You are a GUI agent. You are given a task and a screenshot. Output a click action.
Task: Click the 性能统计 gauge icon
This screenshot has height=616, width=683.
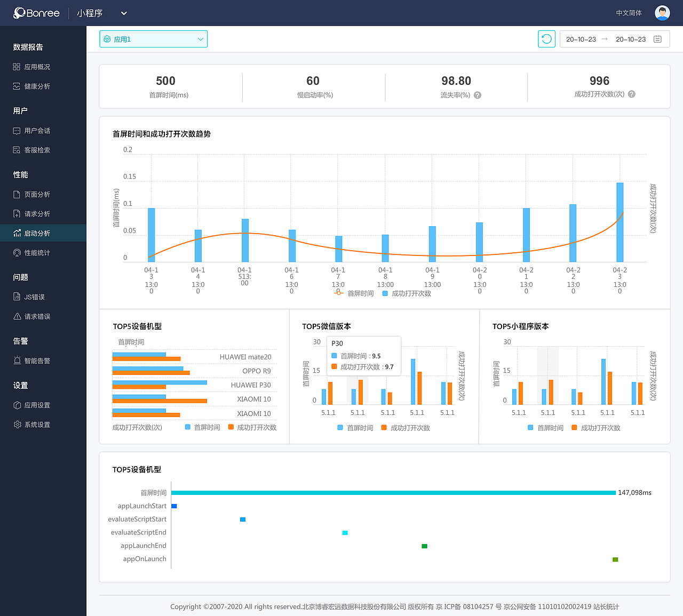coord(17,253)
